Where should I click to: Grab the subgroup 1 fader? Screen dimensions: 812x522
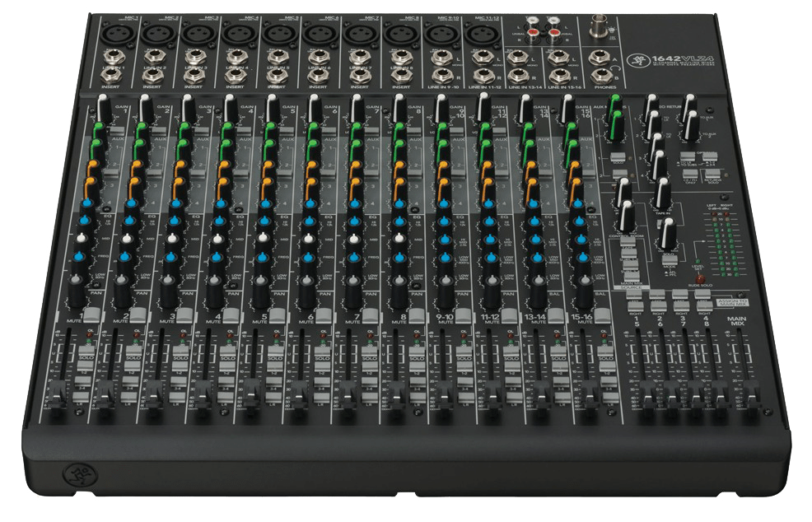pos(648,396)
